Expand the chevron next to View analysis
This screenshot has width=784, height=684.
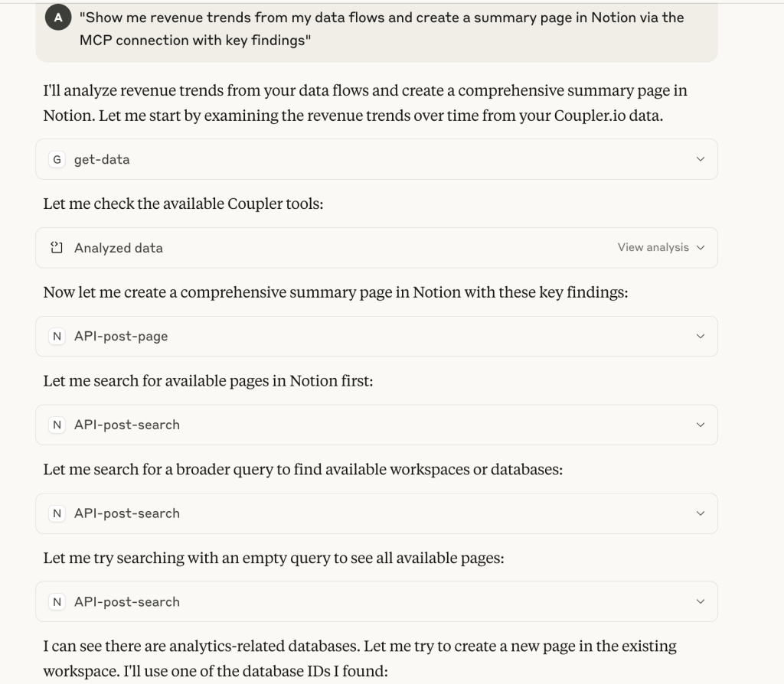click(701, 248)
